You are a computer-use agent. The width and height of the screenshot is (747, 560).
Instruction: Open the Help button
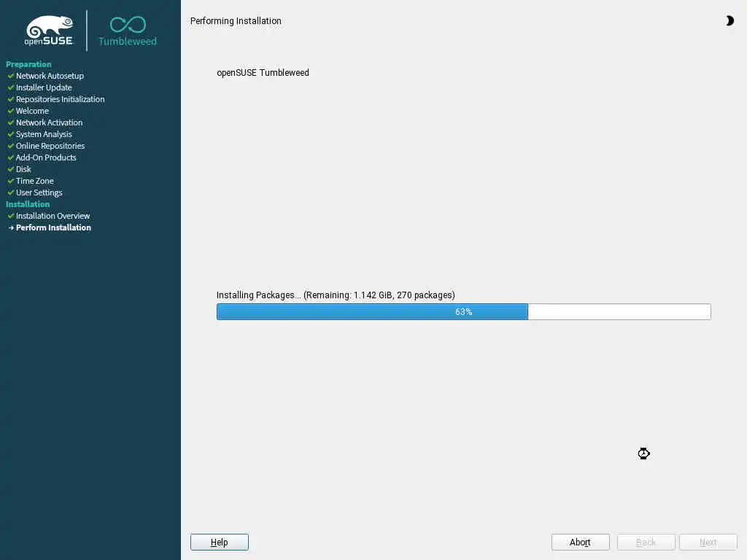(x=219, y=542)
